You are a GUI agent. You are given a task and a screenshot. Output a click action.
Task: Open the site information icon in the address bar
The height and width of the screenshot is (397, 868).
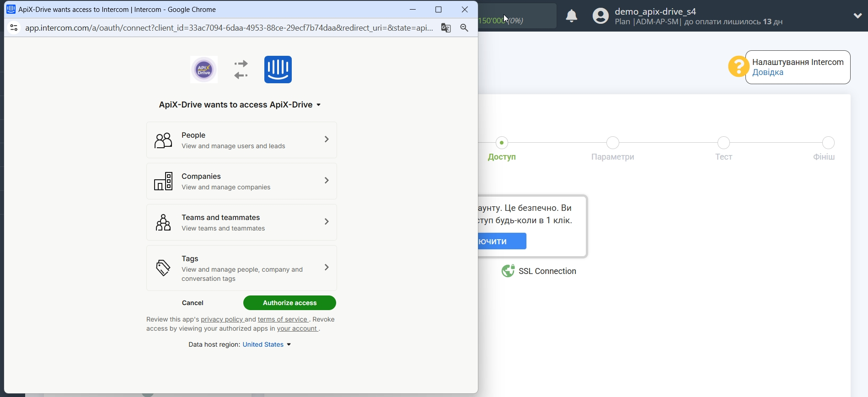[14, 28]
